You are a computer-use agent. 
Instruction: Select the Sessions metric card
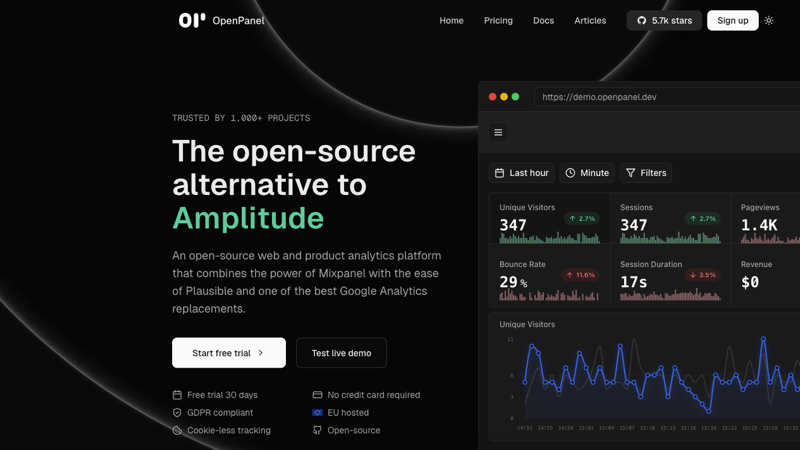coord(670,218)
